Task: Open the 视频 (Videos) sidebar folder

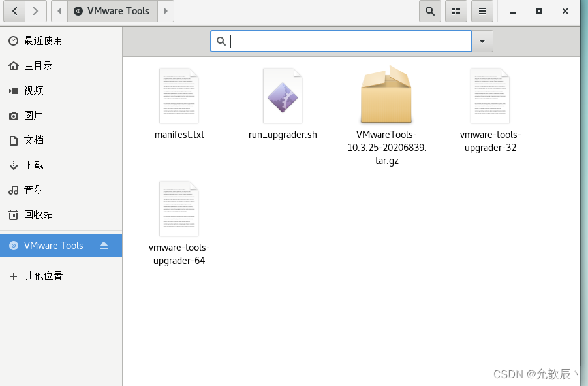Action: tap(61, 90)
